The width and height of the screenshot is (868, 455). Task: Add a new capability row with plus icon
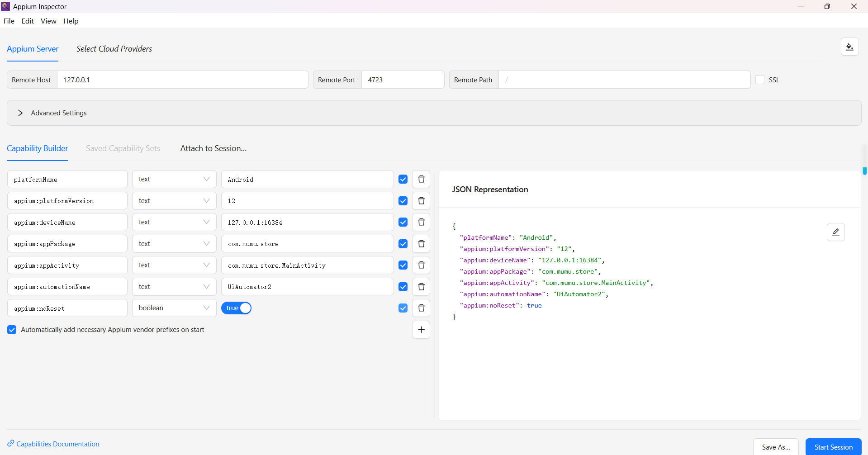pyautogui.click(x=421, y=330)
